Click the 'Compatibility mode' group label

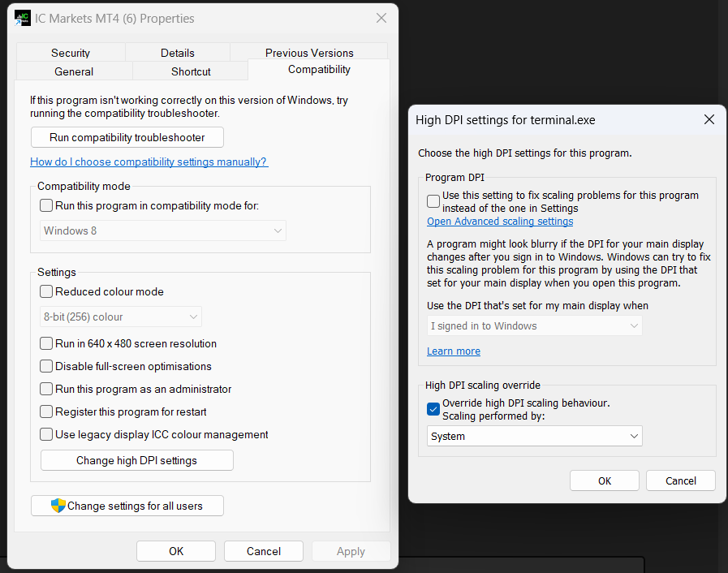(84, 186)
